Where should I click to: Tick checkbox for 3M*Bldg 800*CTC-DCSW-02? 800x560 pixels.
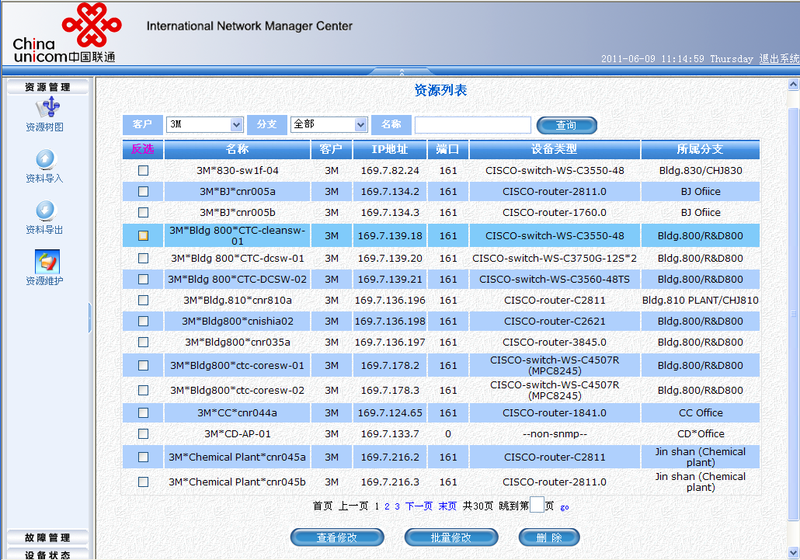pos(143,279)
